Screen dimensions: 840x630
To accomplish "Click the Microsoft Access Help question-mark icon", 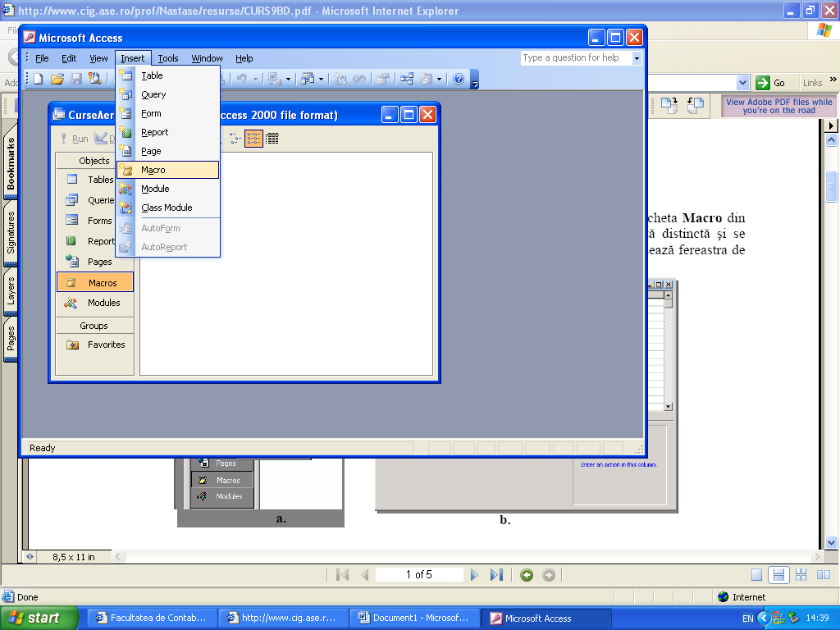I will (x=459, y=80).
